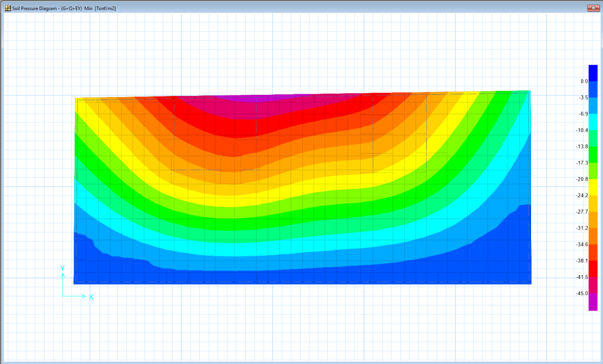This screenshot has height=364, width=603.
Task: Click the -24.2 value label in legend
Action: click(x=582, y=195)
